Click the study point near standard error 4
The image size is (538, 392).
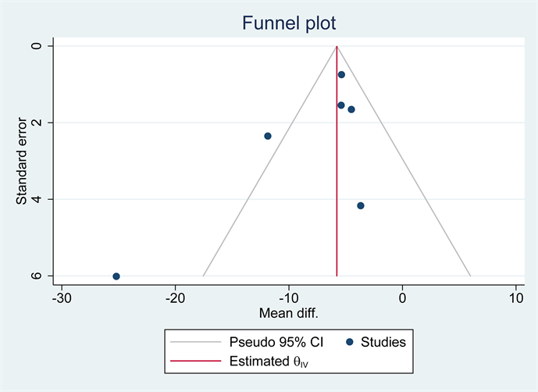click(x=361, y=205)
